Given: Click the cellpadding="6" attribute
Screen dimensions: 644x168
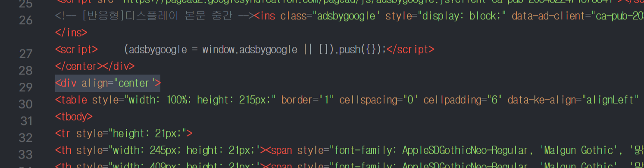Looking at the screenshot, I should (463, 100).
